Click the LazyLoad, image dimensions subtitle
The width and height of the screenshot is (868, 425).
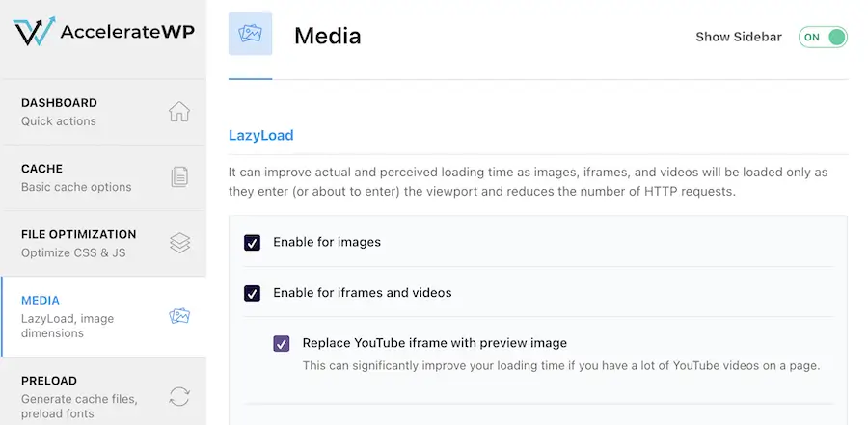(x=68, y=326)
